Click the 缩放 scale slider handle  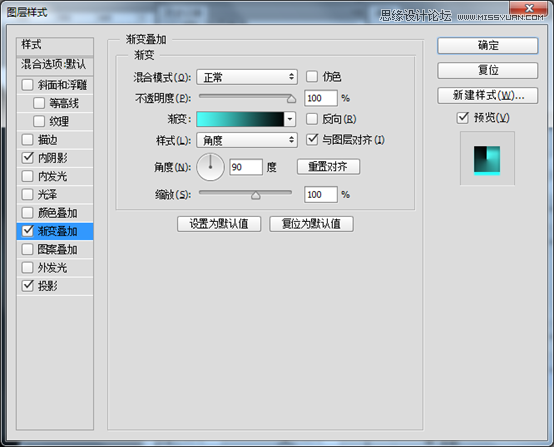tap(255, 195)
